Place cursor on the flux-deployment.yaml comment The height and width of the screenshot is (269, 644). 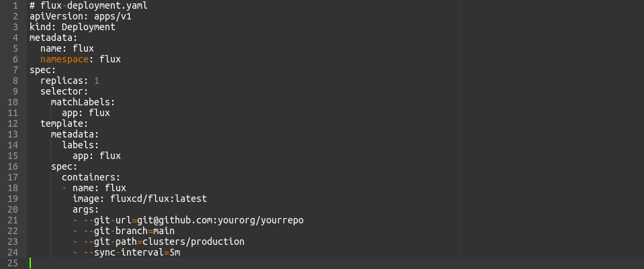coord(94,5)
